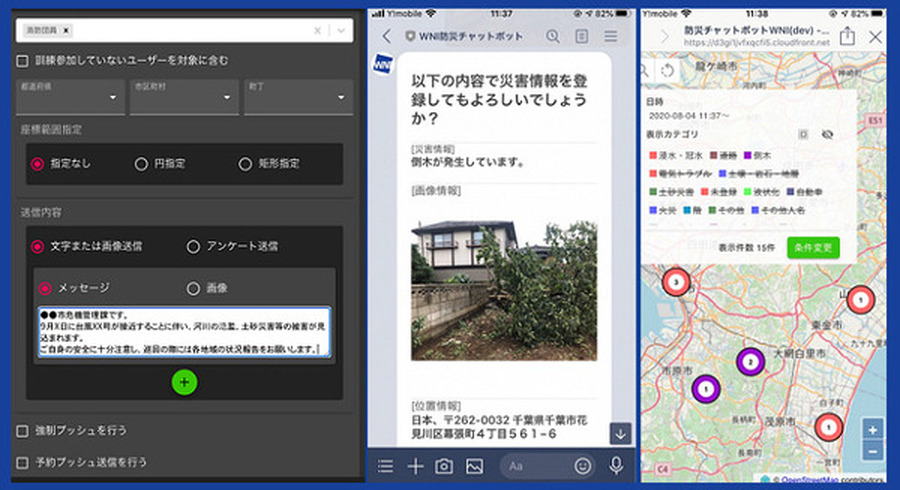The height and width of the screenshot is (490, 900).
Task: Enable 強制プッシュを行う checkbox
Action: pos(22,430)
